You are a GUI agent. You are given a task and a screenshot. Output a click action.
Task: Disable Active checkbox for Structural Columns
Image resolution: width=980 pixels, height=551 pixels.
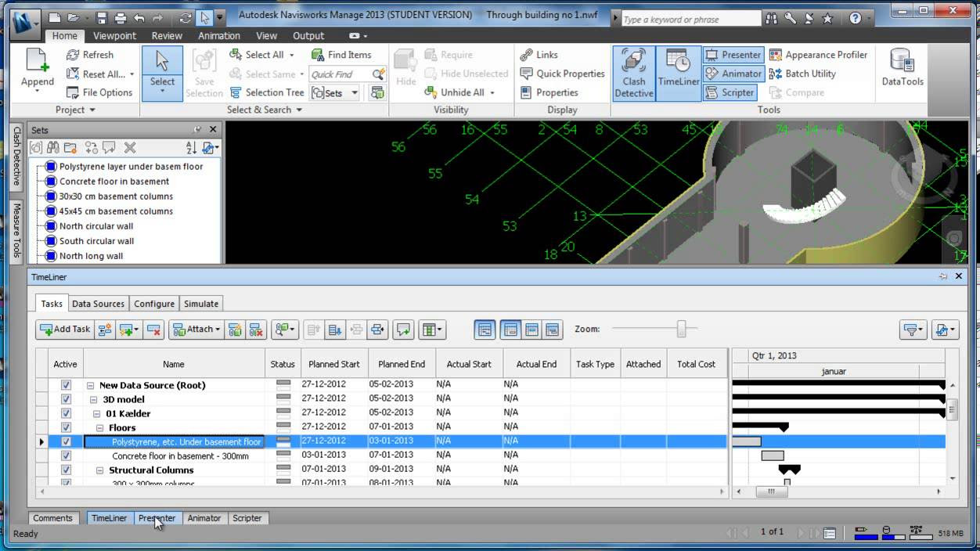(x=66, y=470)
